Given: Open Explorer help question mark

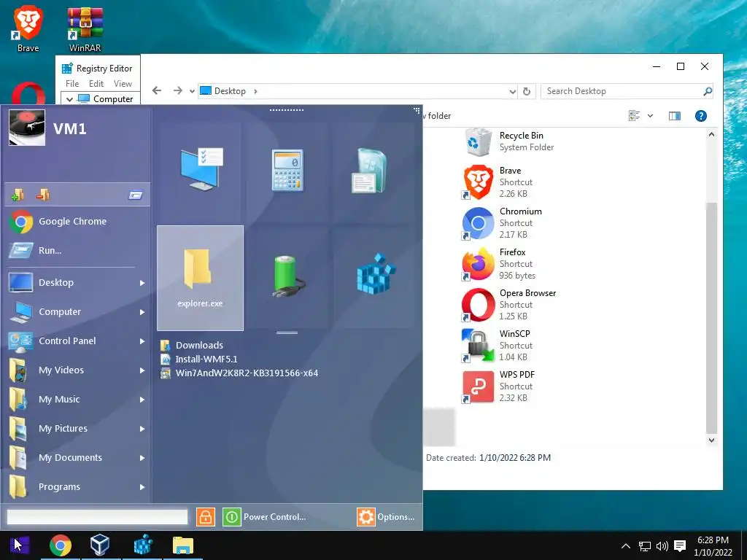Looking at the screenshot, I should (x=701, y=116).
